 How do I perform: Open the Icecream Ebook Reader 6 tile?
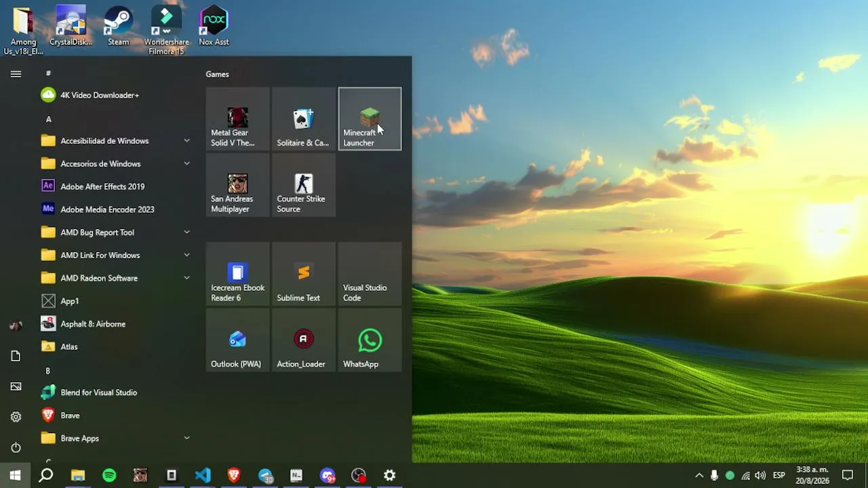coord(237,274)
